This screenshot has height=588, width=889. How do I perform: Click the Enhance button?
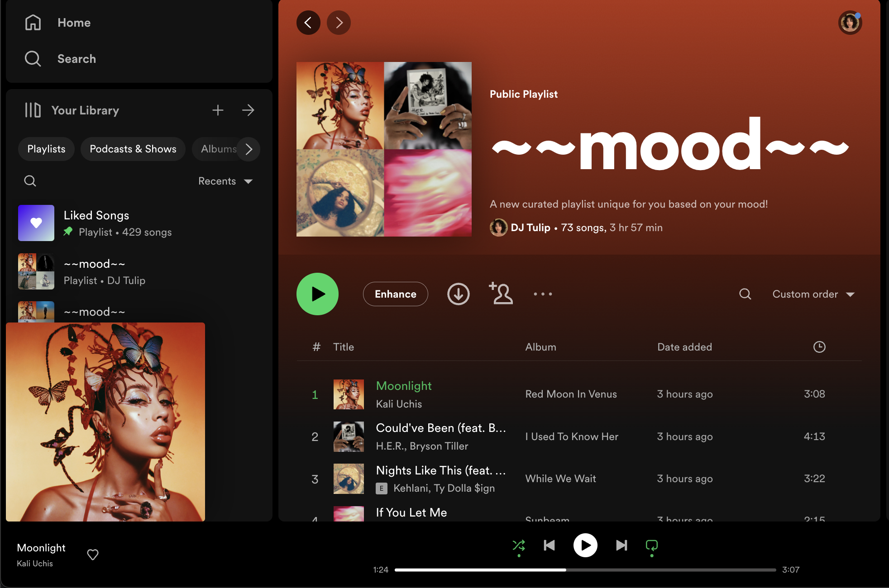click(395, 294)
